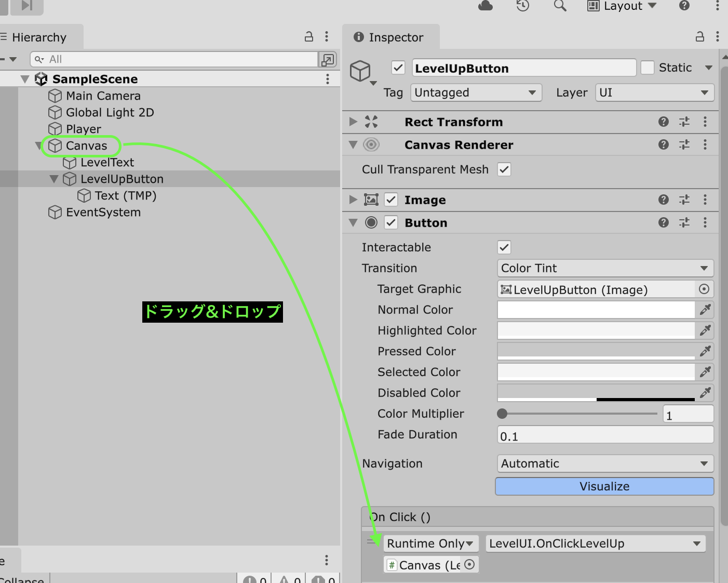Click the cloud services icon

click(x=485, y=6)
